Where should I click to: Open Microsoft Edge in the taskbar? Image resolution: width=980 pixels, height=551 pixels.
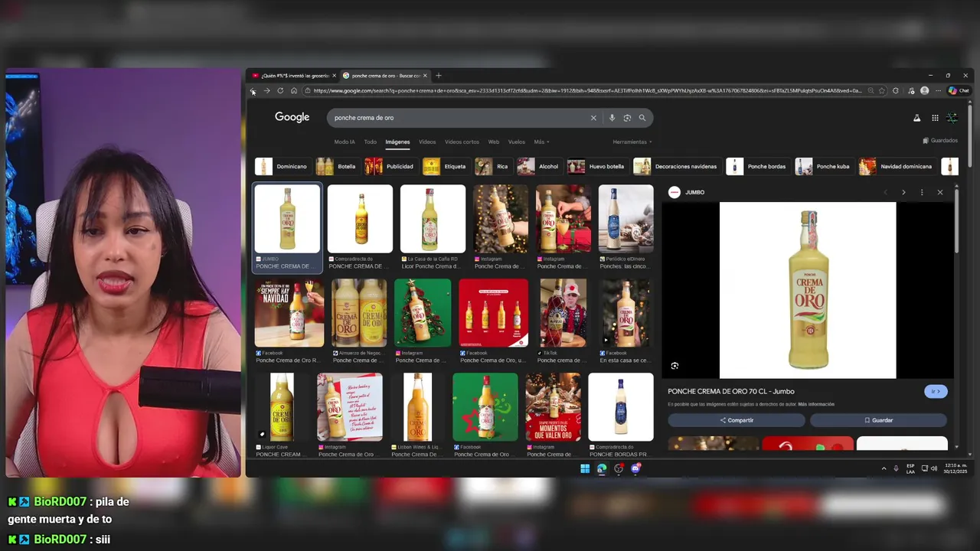tap(602, 468)
